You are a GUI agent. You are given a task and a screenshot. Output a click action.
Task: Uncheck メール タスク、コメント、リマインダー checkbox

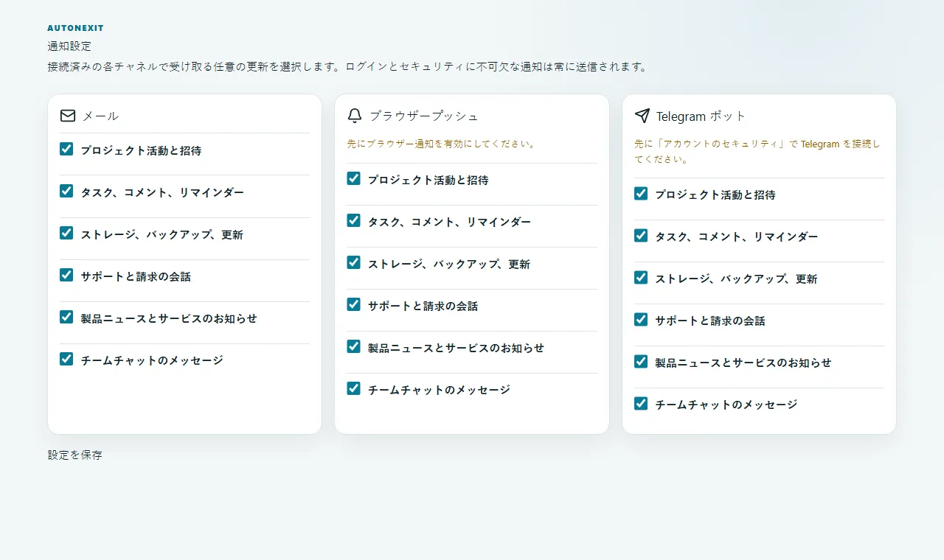coord(66,191)
